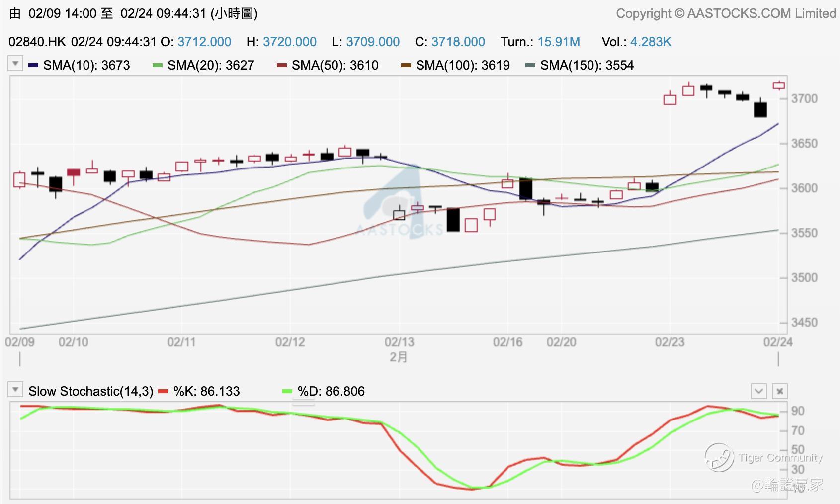Click the 70 stochastic axis label

pos(798,430)
